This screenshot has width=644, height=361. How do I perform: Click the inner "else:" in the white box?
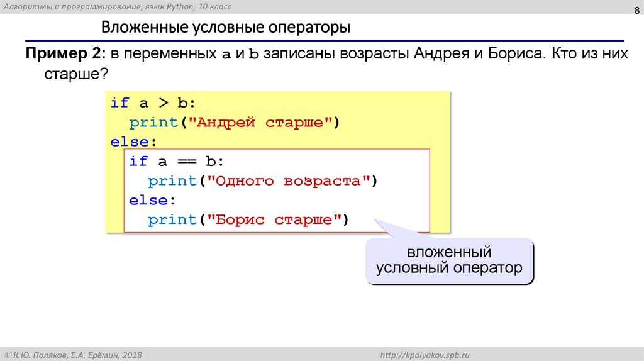point(152,200)
